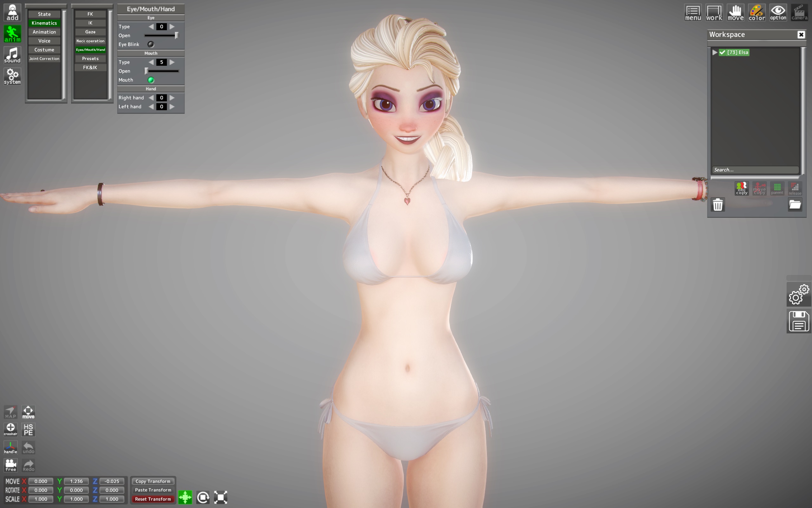Open the State menu item

coord(44,14)
